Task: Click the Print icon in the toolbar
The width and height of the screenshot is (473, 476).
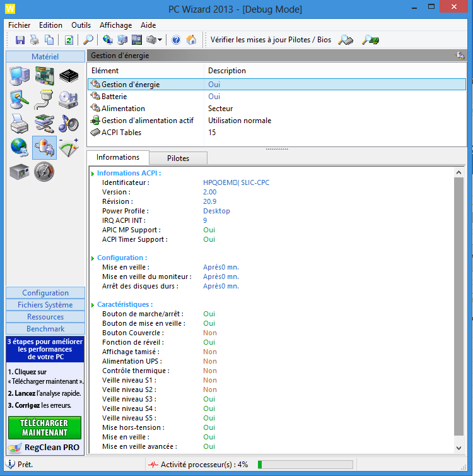Action: [35, 40]
